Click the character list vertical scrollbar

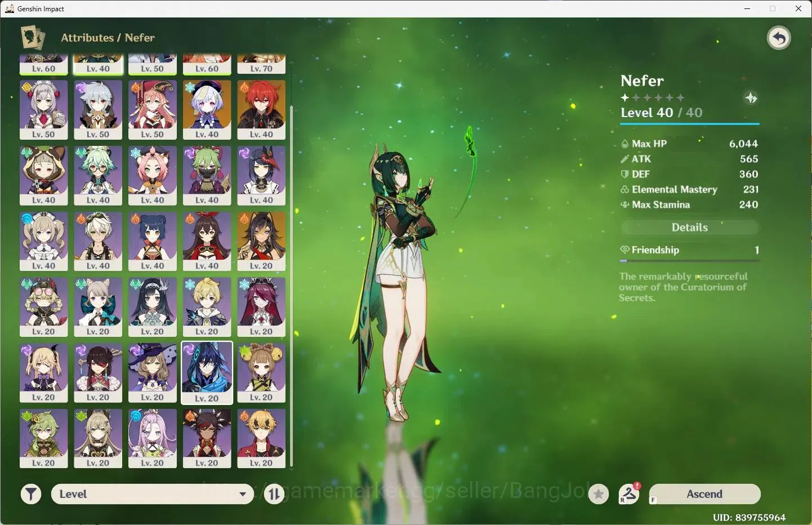[x=291, y=286]
